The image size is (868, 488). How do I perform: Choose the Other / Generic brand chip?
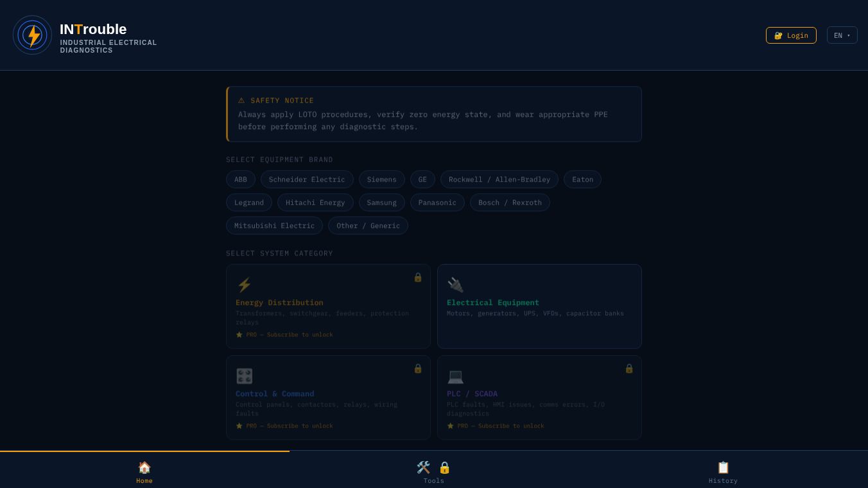(368, 225)
